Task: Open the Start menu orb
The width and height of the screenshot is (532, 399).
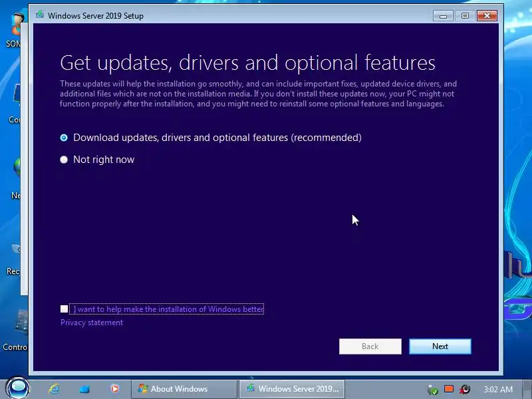Action: click(18, 388)
